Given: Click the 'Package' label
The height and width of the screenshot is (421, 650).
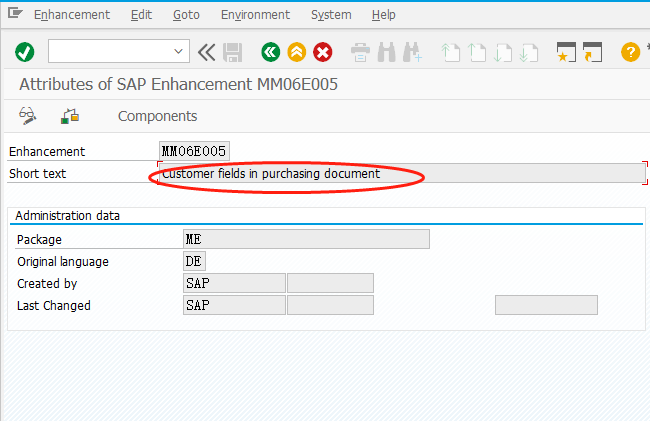Looking at the screenshot, I should click(39, 240).
